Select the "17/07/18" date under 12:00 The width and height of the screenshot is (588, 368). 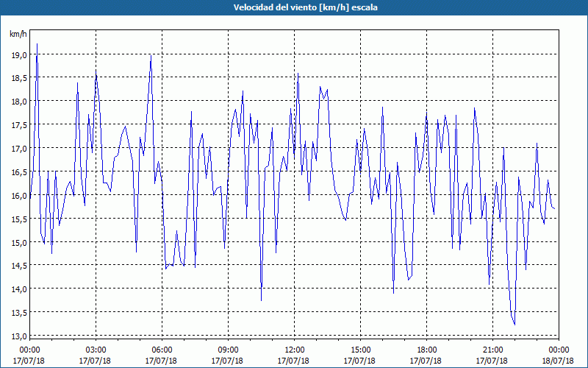pyautogui.click(x=293, y=361)
